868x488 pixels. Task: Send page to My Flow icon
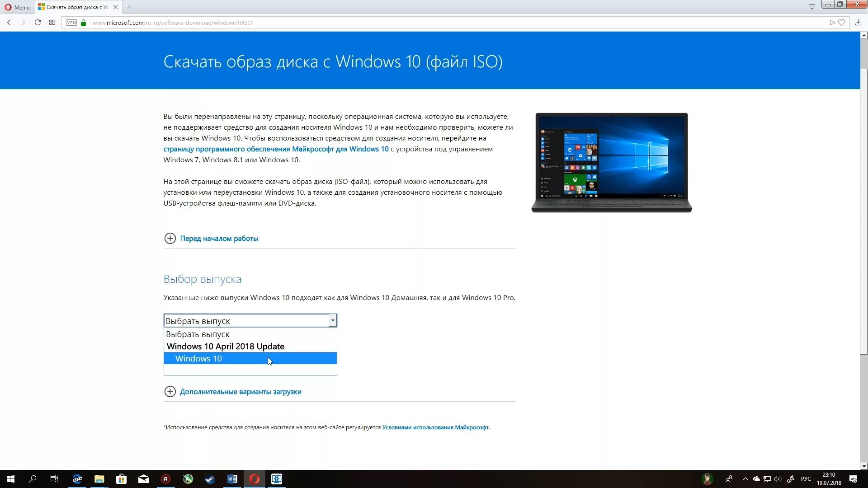tap(832, 23)
